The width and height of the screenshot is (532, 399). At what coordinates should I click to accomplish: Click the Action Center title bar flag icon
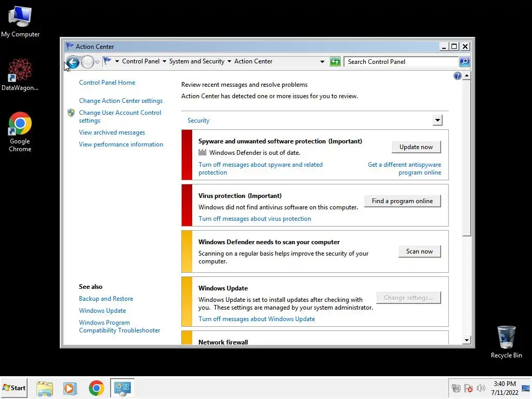[70, 46]
